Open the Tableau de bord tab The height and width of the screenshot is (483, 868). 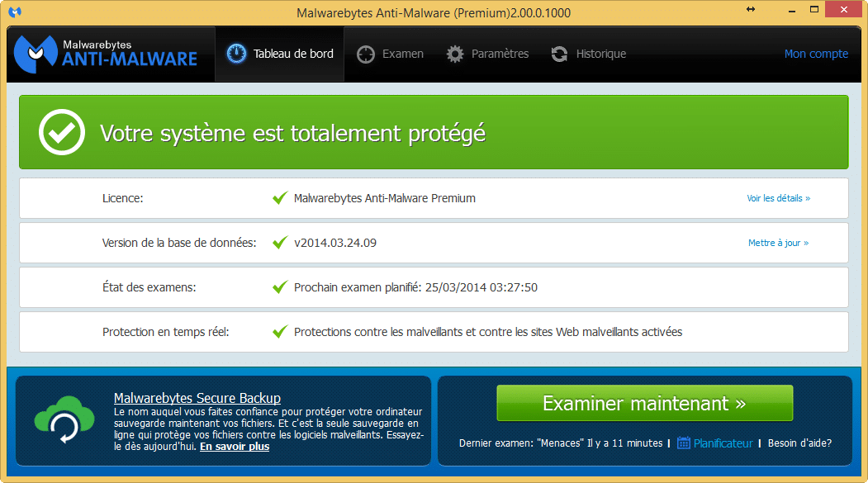pyautogui.click(x=279, y=54)
